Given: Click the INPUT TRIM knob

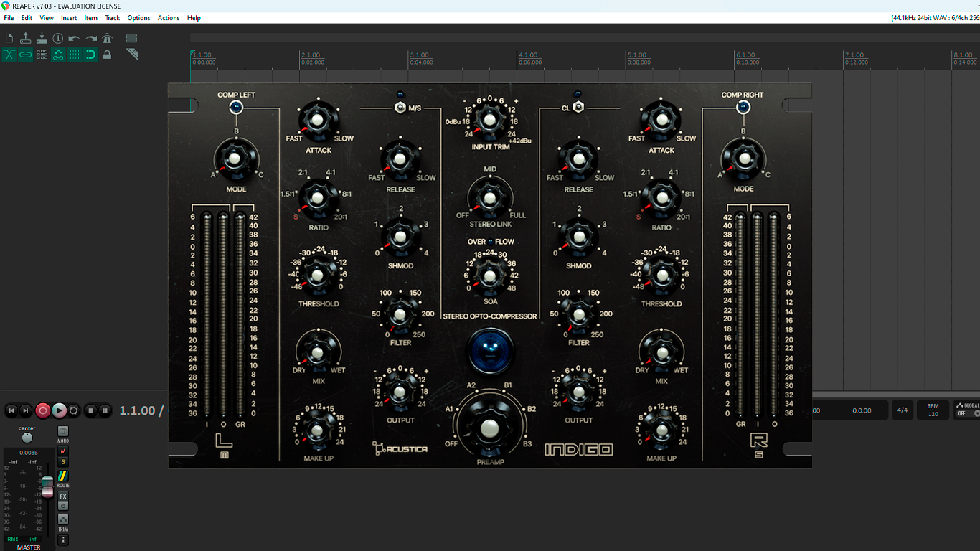Looking at the screenshot, I should (x=490, y=120).
